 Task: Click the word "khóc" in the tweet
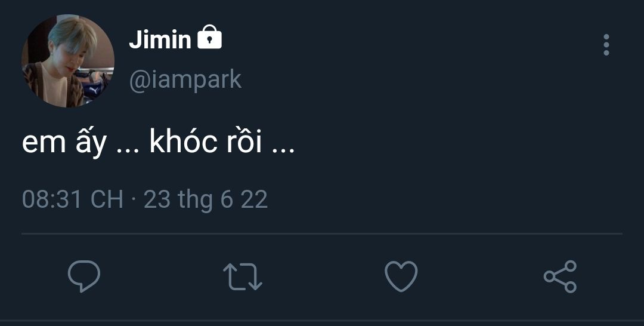coord(183,143)
